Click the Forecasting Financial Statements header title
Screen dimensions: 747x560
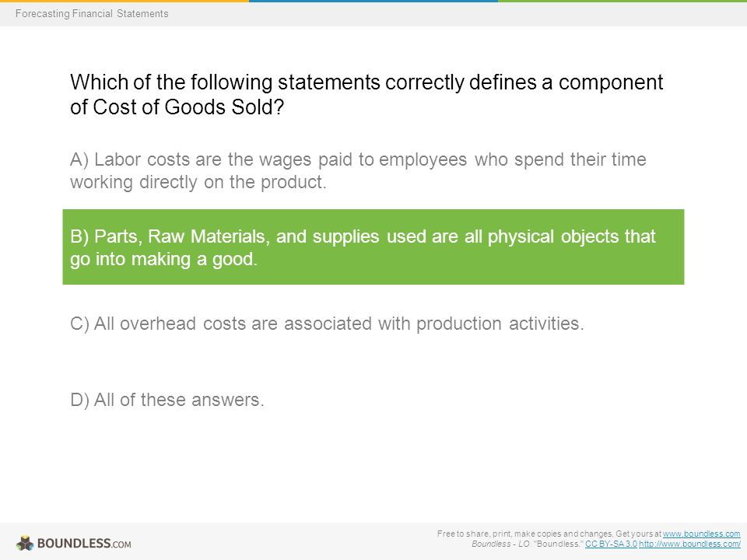pos(92,13)
